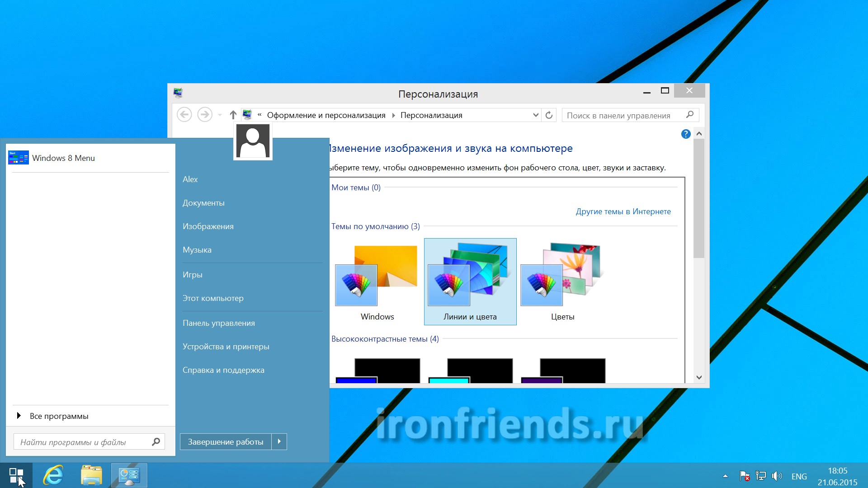The image size is (868, 488).
Task: Open Другие темы в Интернете link
Action: click(623, 211)
